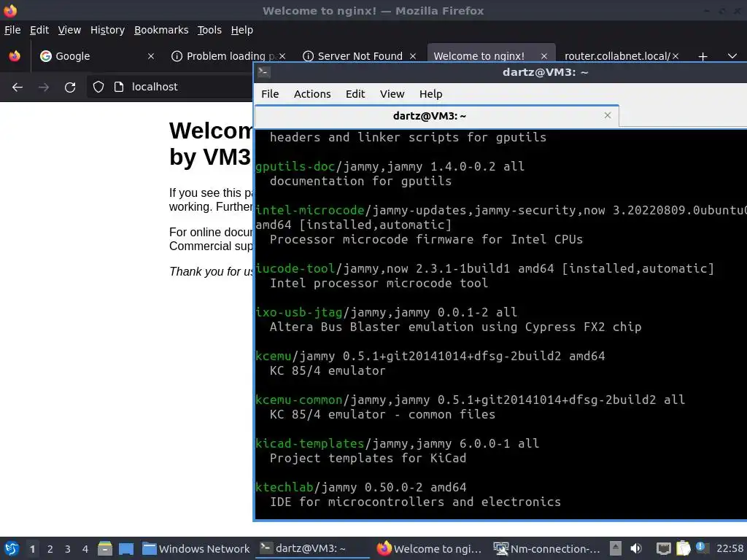The image size is (747, 560).
Task: Close the dartz@VM3 terminal tab
Action: click(608, 115)
